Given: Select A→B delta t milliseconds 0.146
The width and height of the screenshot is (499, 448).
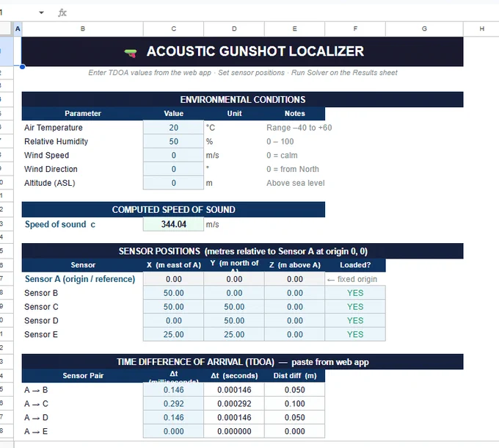Looking at the screenshot, I should coord(173,390).
